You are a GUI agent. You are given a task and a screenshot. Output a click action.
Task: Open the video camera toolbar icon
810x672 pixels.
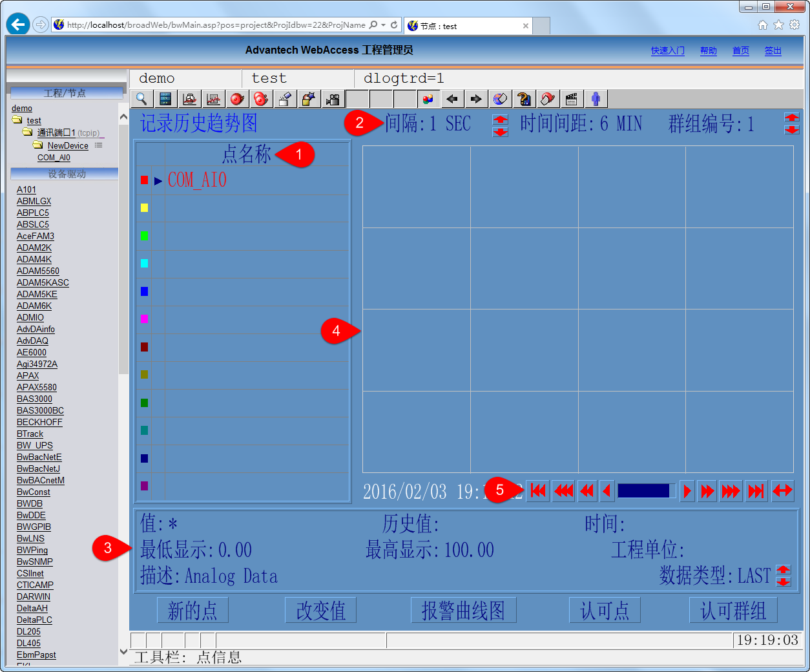pos(333,99)
